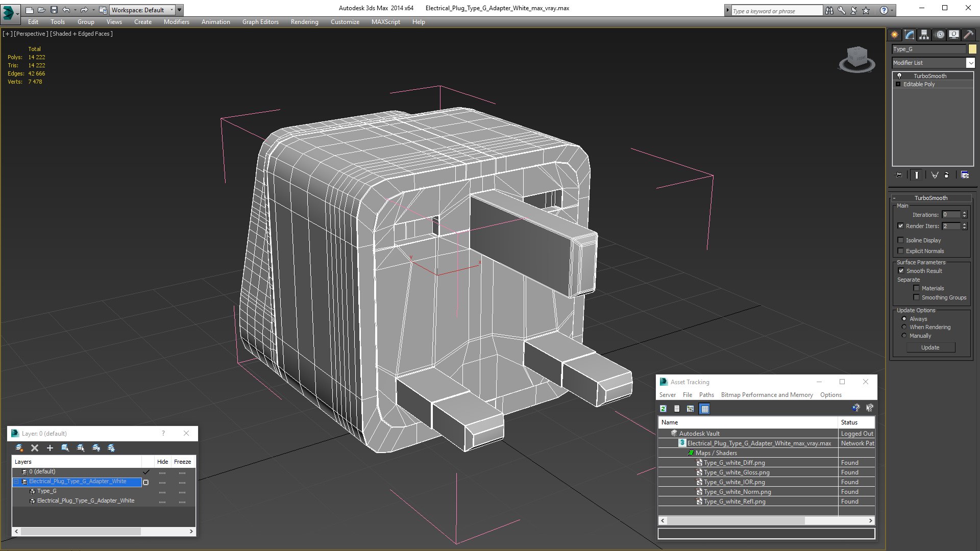This screenshot has height=551, width=980.
Task: Click Refresh icon in Asset Tracking
Action: 663,409
